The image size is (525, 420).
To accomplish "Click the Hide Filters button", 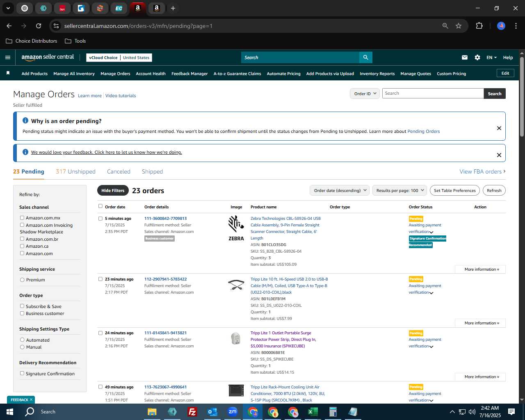I will click(113, 190).
